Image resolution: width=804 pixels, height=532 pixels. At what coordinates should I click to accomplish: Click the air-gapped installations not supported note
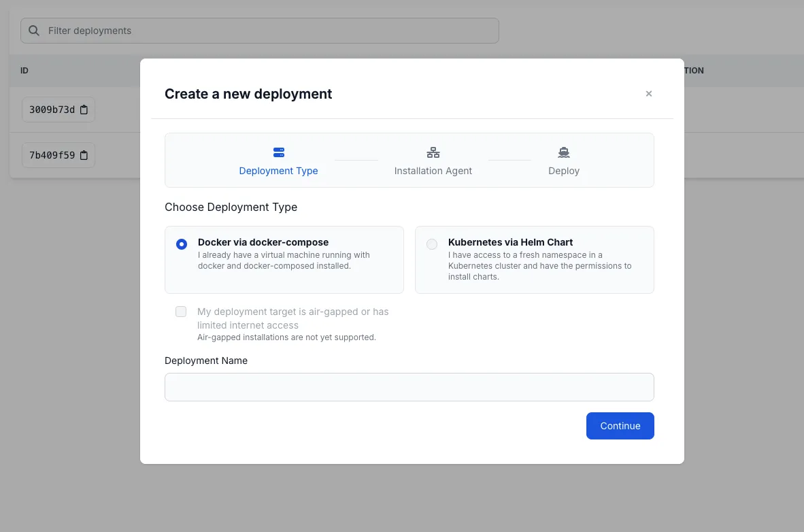click(286, 337)
